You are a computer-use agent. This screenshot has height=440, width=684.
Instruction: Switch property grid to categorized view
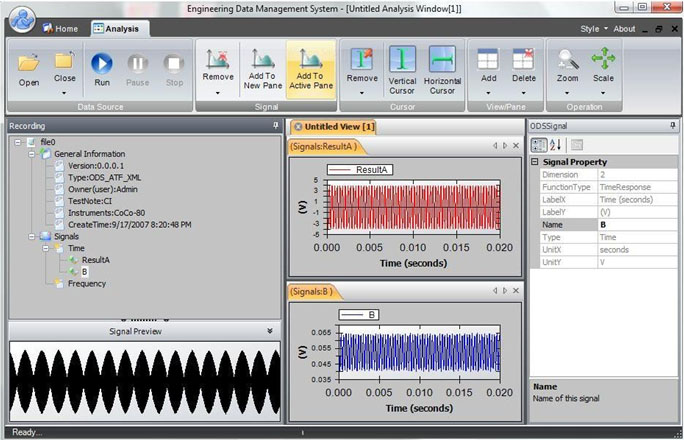[538, 145]
